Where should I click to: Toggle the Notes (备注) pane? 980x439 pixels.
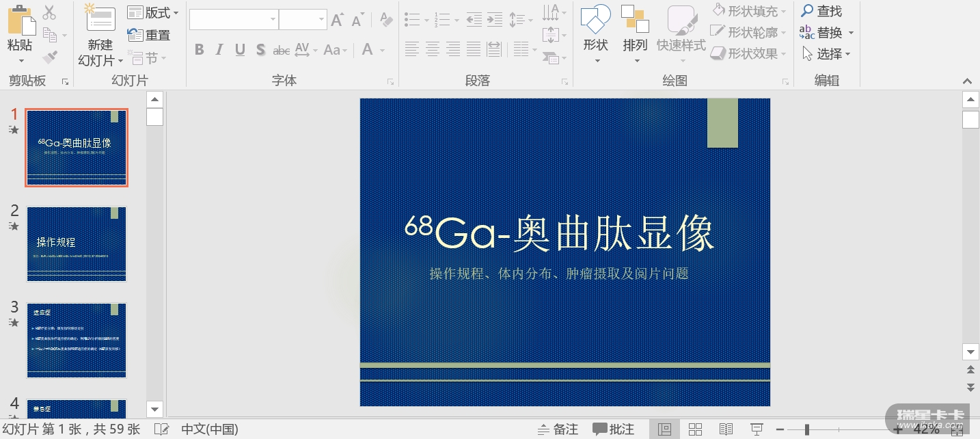click(558, 429)
